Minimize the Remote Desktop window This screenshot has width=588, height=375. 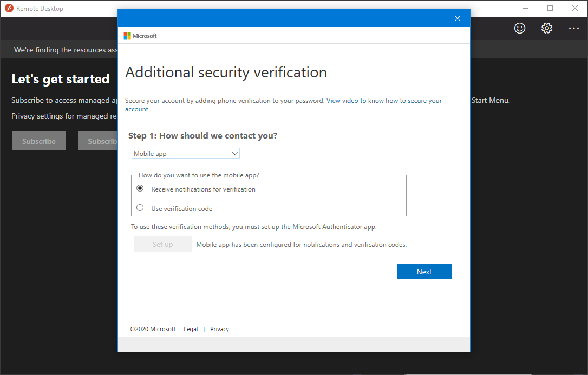[x=526, y=8]
